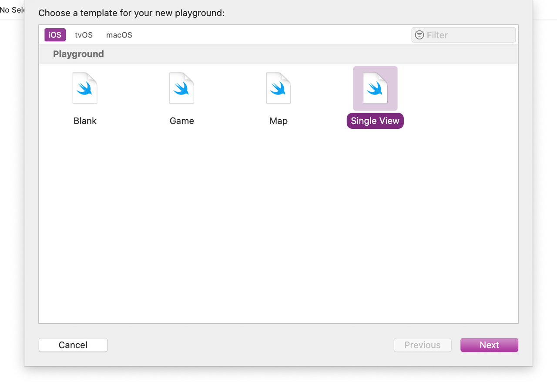The width and height of the screenshot is (557, 392).
Task: Click the Single View label
Action: 375,121
